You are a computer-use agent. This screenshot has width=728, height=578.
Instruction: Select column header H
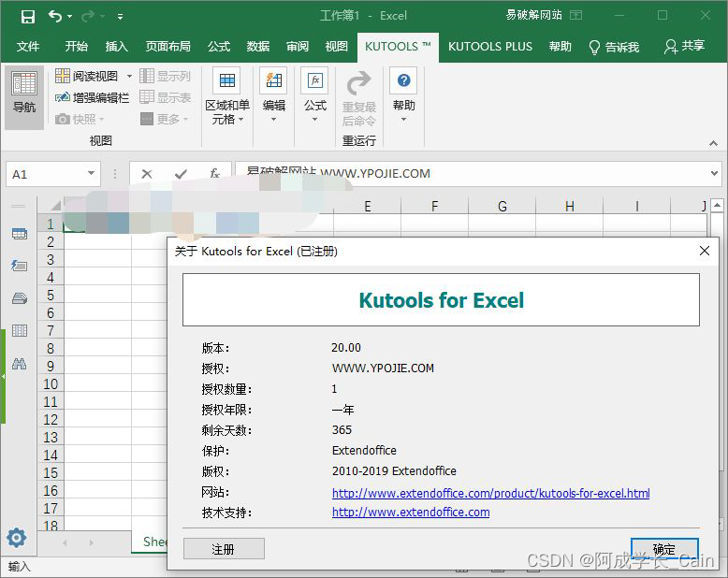click(569, 206)
